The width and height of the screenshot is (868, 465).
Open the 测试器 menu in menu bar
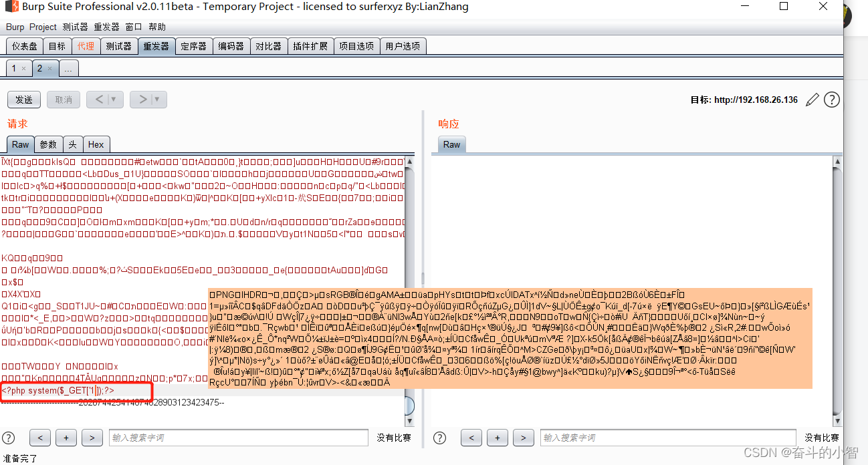pos(75,27)
